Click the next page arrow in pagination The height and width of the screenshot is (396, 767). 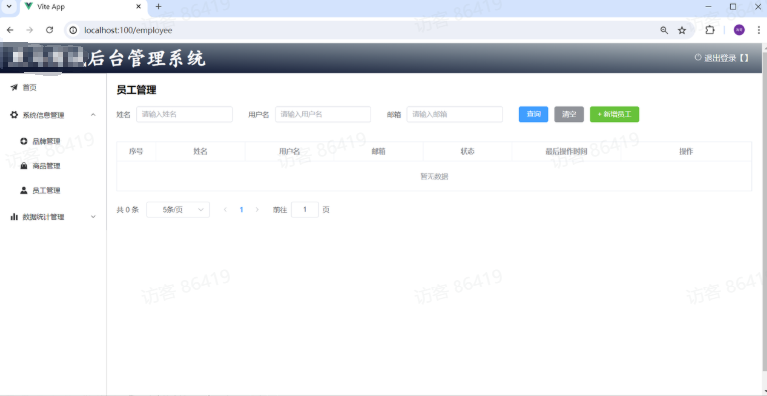tap(257, 210)
